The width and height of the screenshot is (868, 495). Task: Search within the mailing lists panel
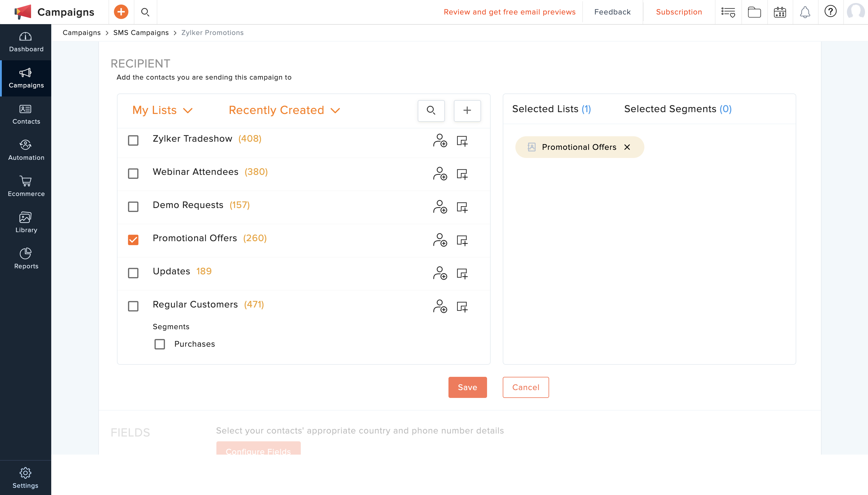[x=431, y=111]
